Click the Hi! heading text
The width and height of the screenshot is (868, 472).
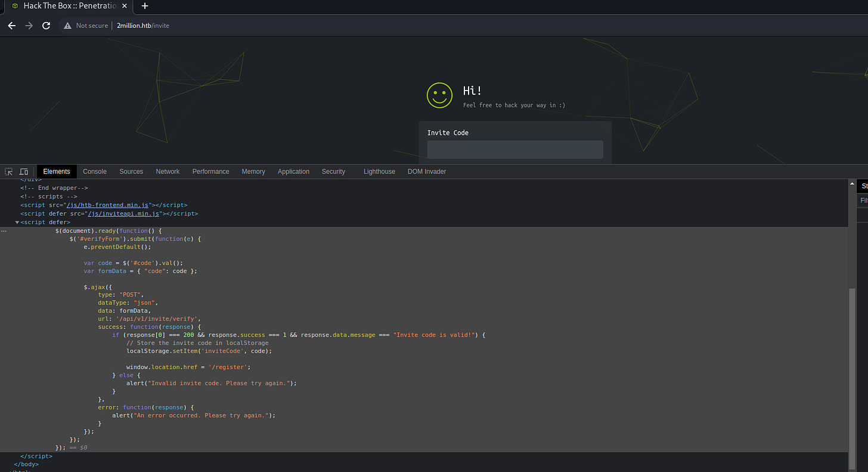click(472, 91)
